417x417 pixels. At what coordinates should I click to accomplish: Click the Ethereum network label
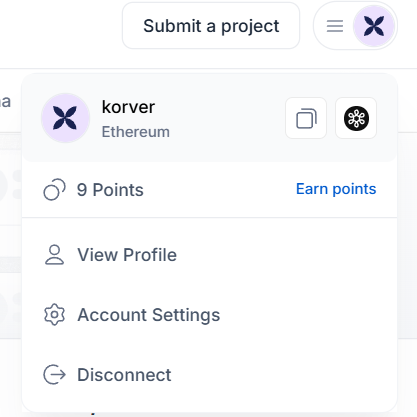[x=136, y=132]
